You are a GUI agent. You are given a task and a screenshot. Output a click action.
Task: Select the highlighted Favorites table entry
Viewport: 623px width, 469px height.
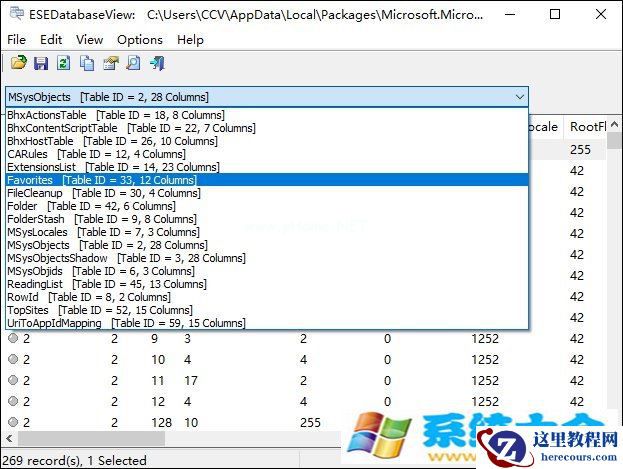click(x=267, y=180)
